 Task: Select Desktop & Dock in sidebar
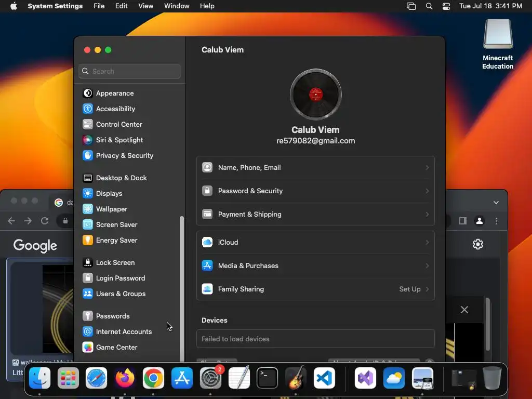115,178
